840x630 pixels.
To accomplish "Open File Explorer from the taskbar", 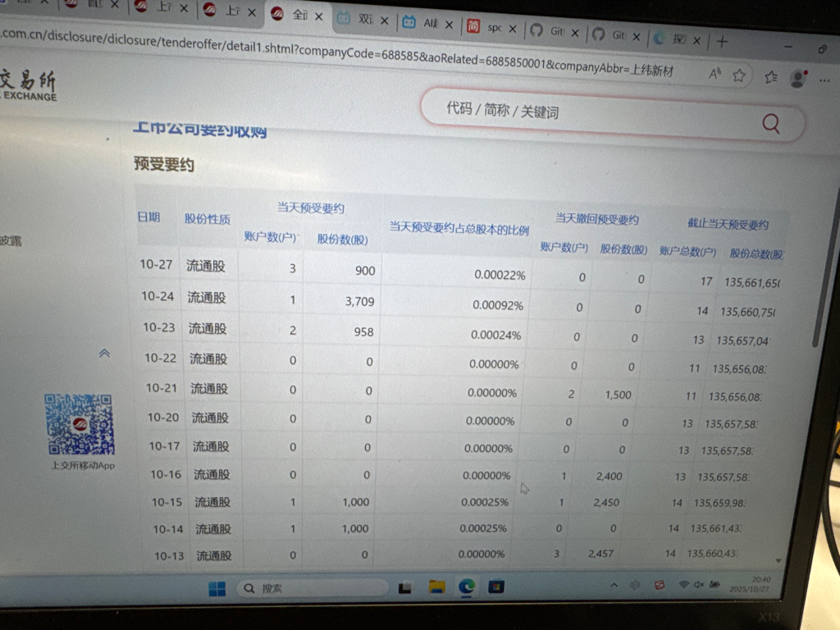I will click(x=437, y=587).
